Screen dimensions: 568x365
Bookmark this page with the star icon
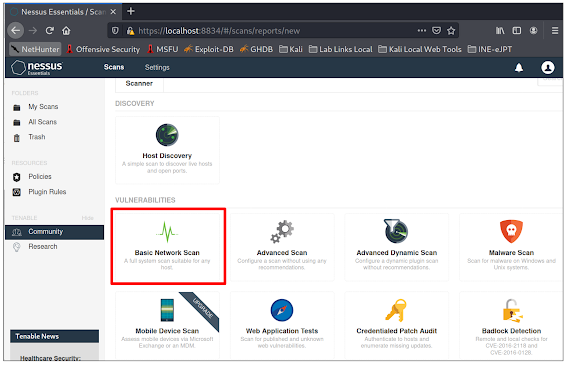coord(451,31)
